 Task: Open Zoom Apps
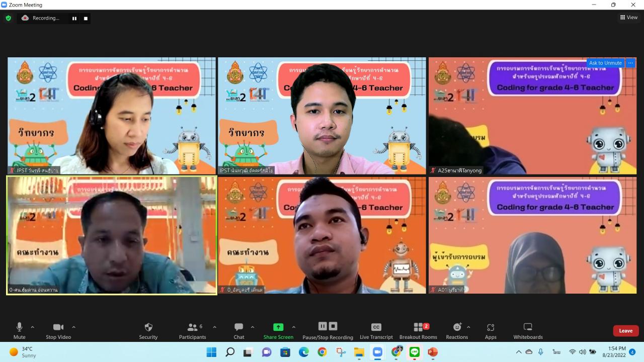tap(491, 331)
